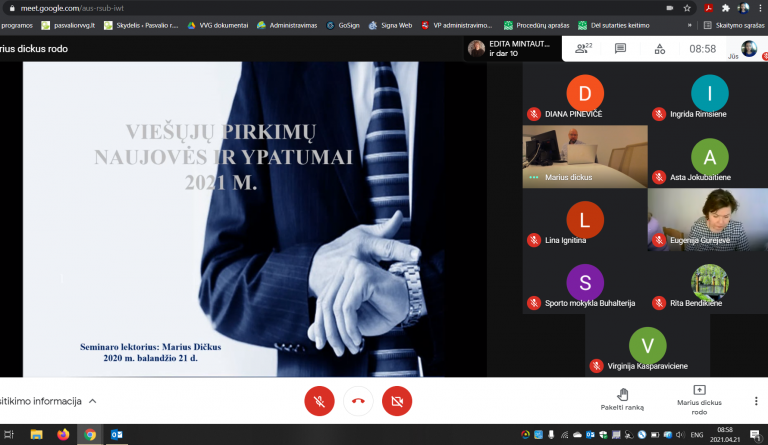
Task: Click the ENG language indicator
Action: 697,435
